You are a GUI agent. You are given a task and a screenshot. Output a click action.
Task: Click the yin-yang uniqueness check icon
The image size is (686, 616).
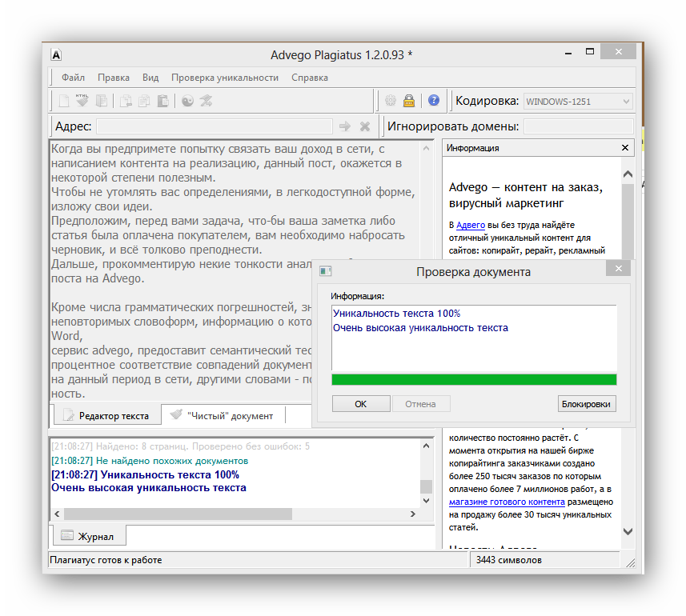pos(187,101)
